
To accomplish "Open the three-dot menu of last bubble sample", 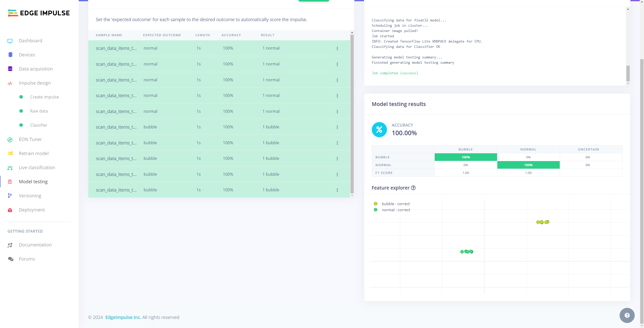I will click(337, 190).
